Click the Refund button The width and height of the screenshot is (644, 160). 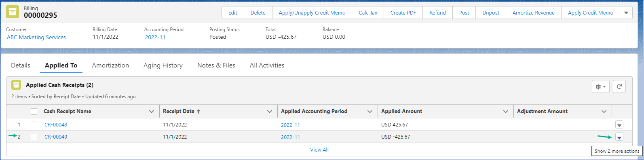438,13
